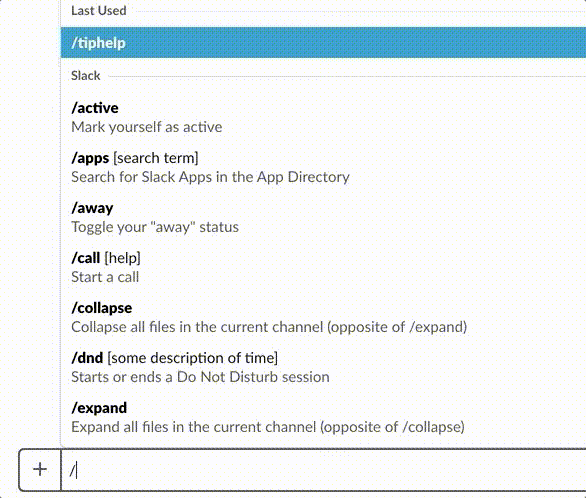Image resolution: width=586 pixels, height=498 pixels.
Task: Click the 'Slack' section header
Action: coord(86,76)
